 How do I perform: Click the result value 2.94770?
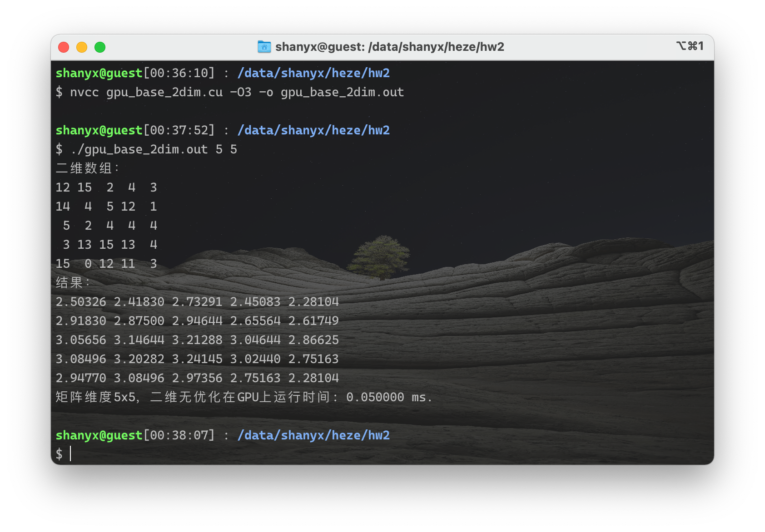[81, 378]
